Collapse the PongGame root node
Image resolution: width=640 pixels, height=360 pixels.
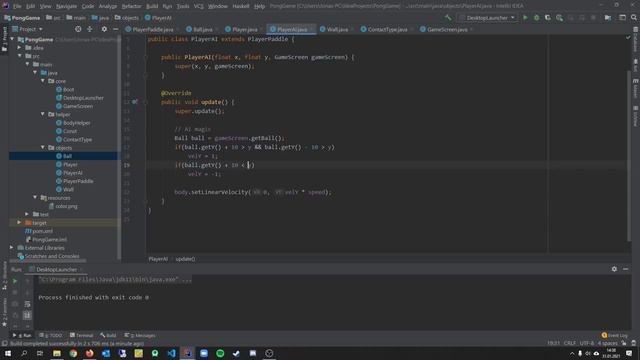[12, 39]
